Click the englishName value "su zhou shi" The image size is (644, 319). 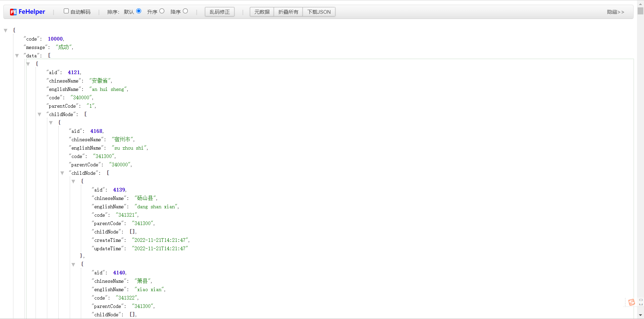point(129,148)
